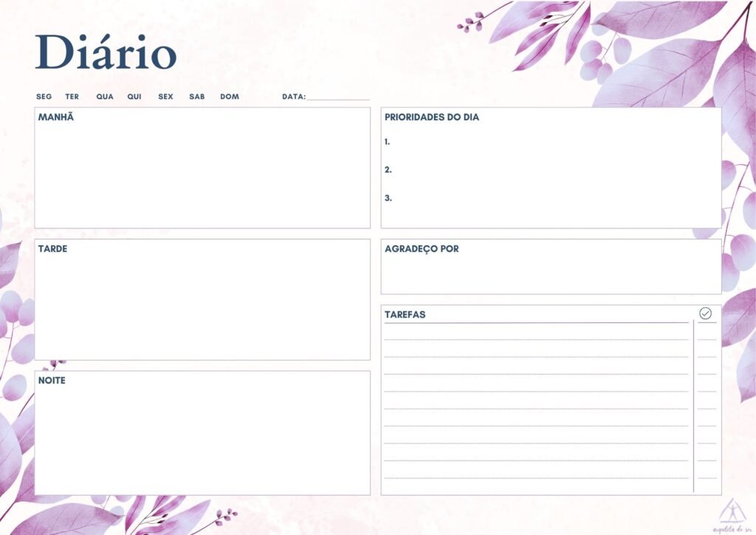756x535 pixels.
Task: Choose the SEX weekday label
Action: coord(165,97)
